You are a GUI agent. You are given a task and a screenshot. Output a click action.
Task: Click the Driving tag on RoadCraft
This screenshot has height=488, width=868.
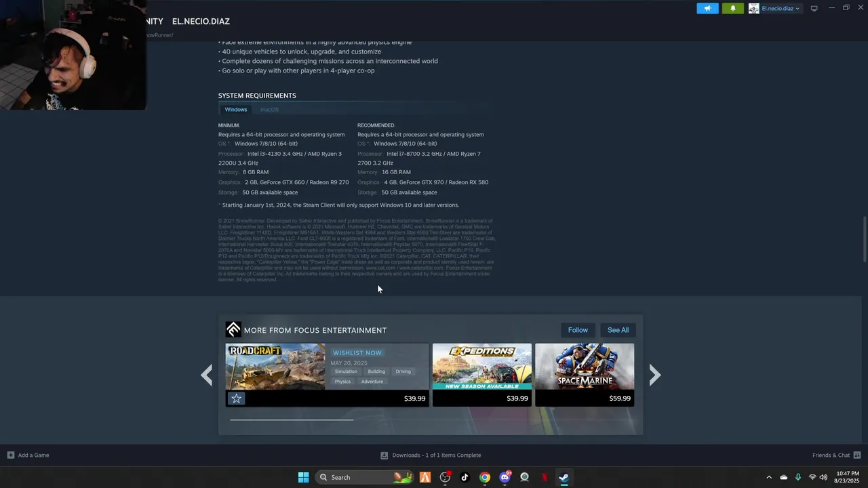pos(403,371)
